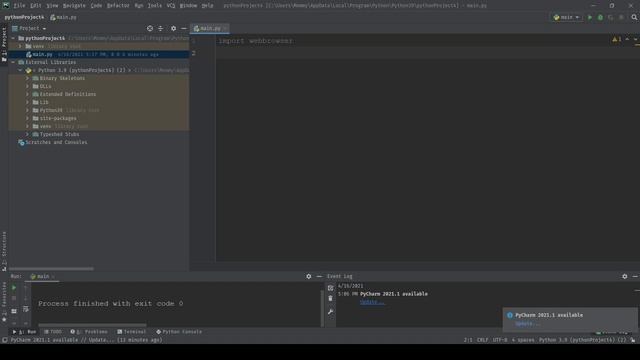The image size is (640, 360).
Task: Click the info icon in update notification
Action: coord(509,315)
